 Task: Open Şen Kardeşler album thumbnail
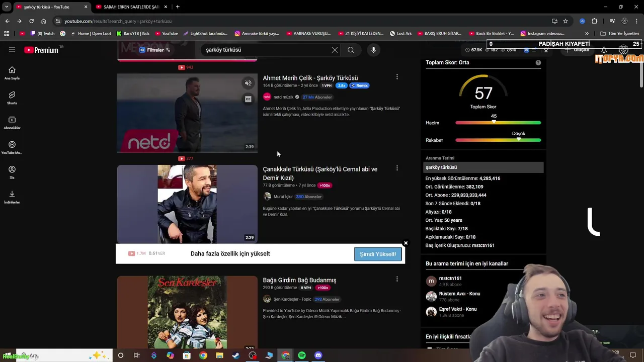[x=187, y=312]
